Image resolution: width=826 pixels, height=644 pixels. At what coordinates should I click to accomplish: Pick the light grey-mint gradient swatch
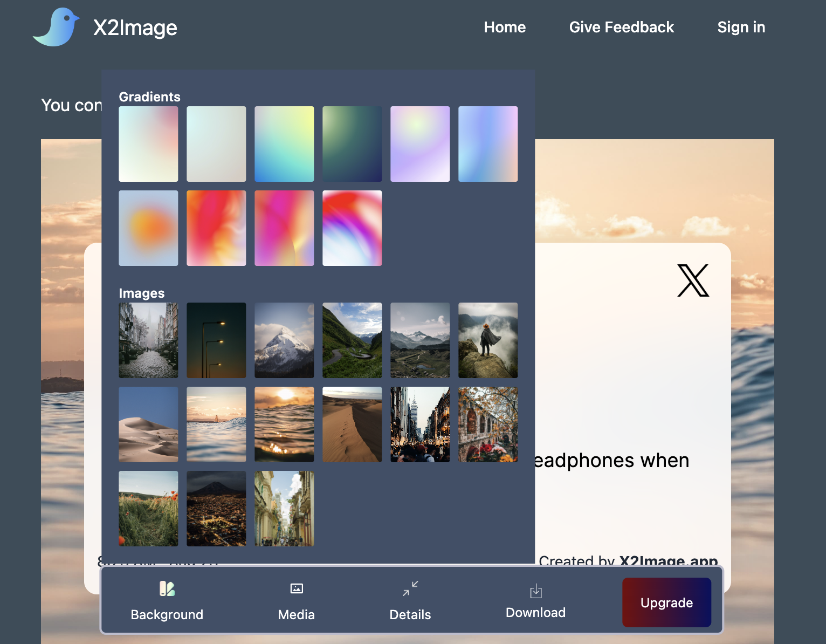click(x=216, y=144)
